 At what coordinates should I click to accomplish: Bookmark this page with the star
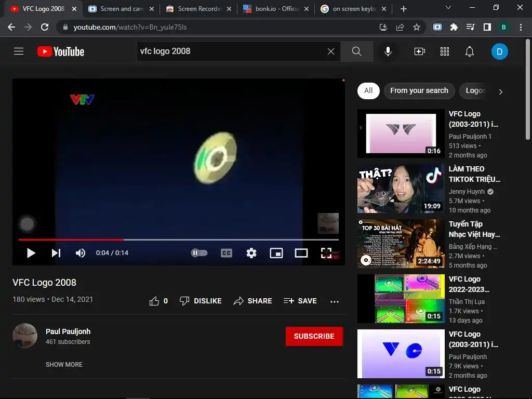click(417, 27)
